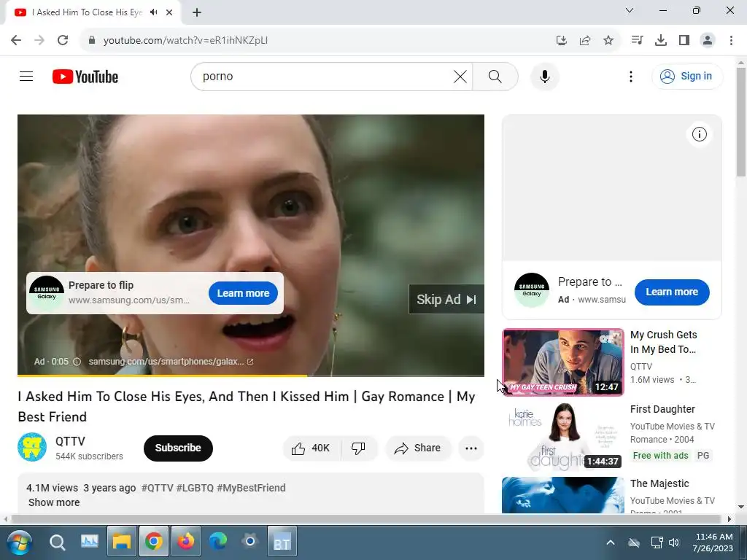This screenshot has height=560, width=747.
Task: Click inside the YouTube search field
Action: click(x=324, y=76)
